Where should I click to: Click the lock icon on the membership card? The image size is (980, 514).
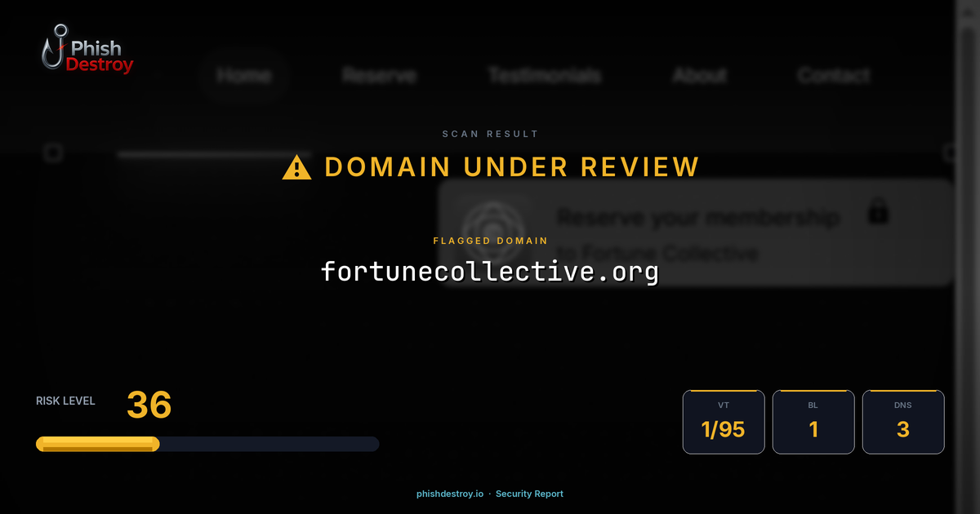point(878,212)
